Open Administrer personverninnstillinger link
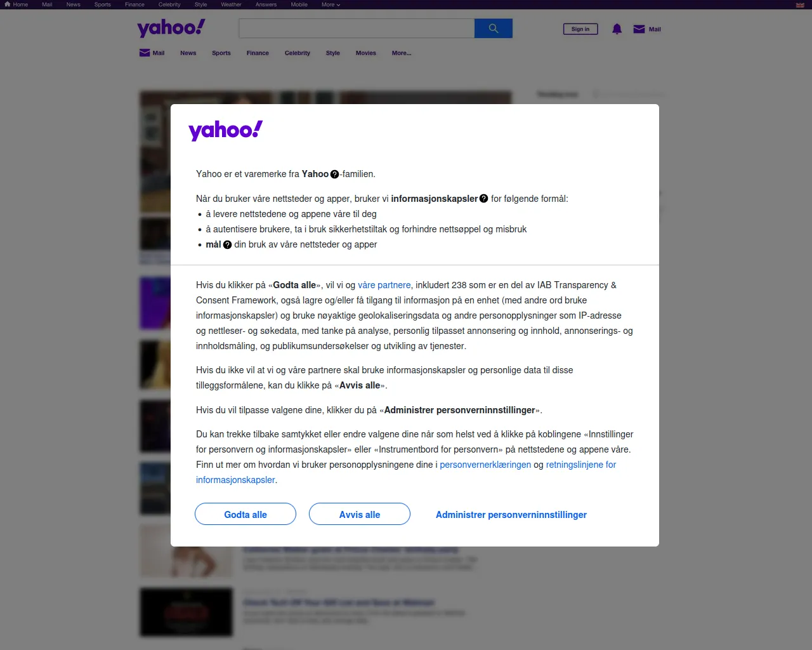The width and height of the screenshot is (812, 650). [511, 515]
